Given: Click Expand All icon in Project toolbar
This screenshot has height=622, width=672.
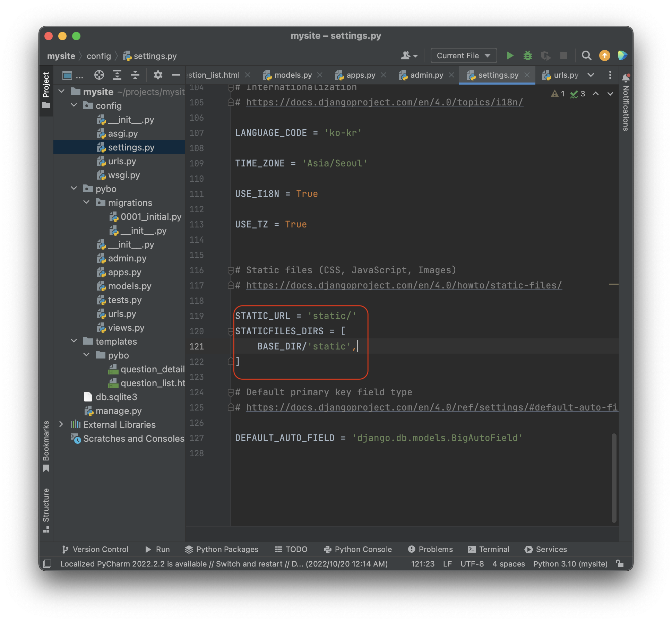Looking at the screenshot, I should pyautogui.click(x=117, y=75).
